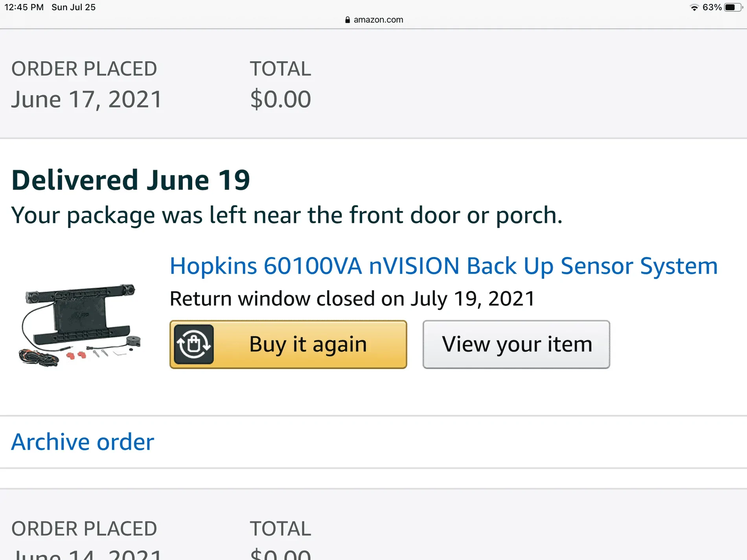747x560 pixels.
Task: Tap the return window closed notice
Action: pyautogui.click(x=352, y=299)
